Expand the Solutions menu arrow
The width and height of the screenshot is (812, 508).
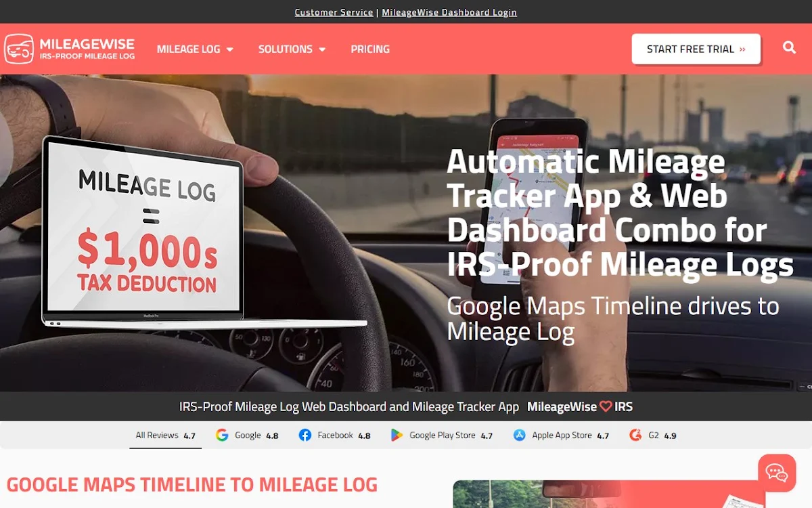pos(322,49)
